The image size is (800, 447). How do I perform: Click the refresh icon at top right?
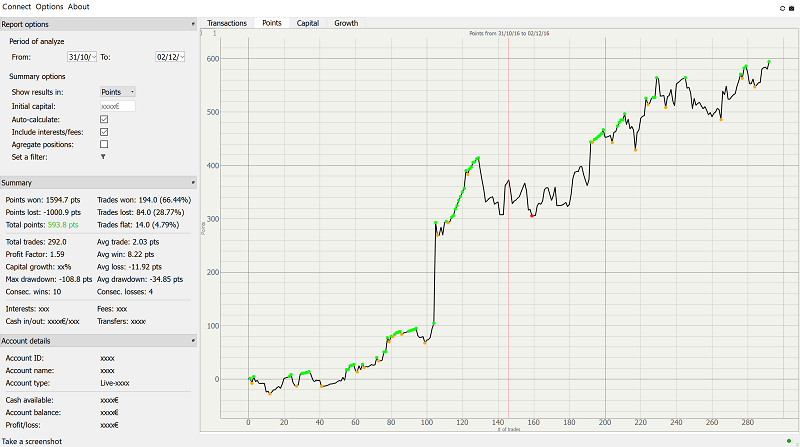pos(782,8)
